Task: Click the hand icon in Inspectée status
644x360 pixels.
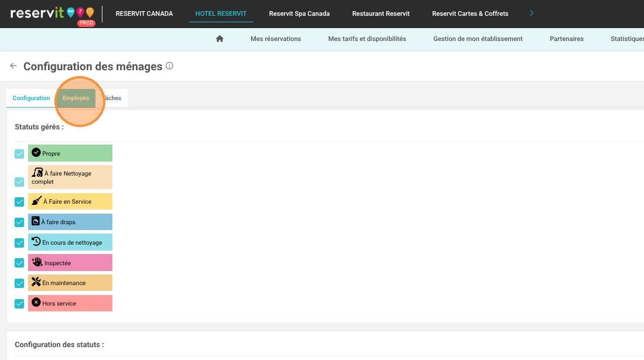Action: pyautogui.click(x=37, y=262)
